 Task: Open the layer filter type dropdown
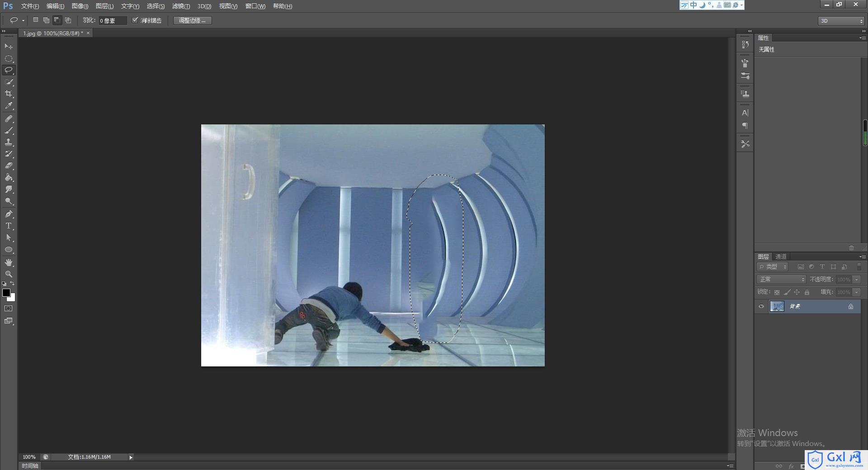point(773,267)
